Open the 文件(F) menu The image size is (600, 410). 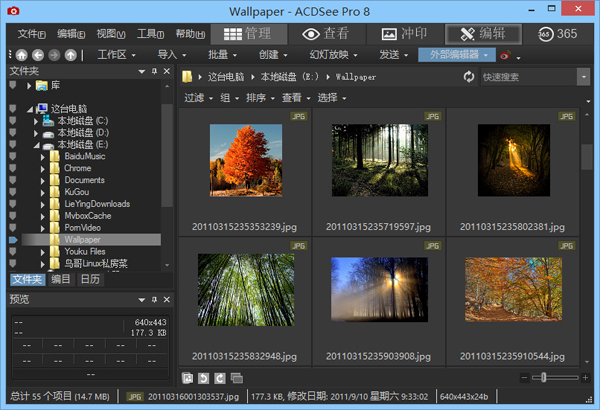point(32,34)
